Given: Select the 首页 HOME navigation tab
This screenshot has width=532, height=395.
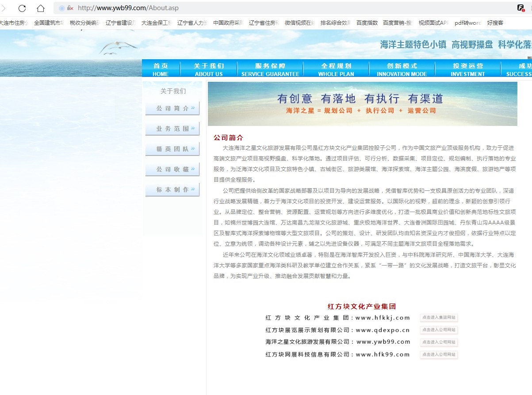Looking at the screenshot, I should (x=161, y=69).
